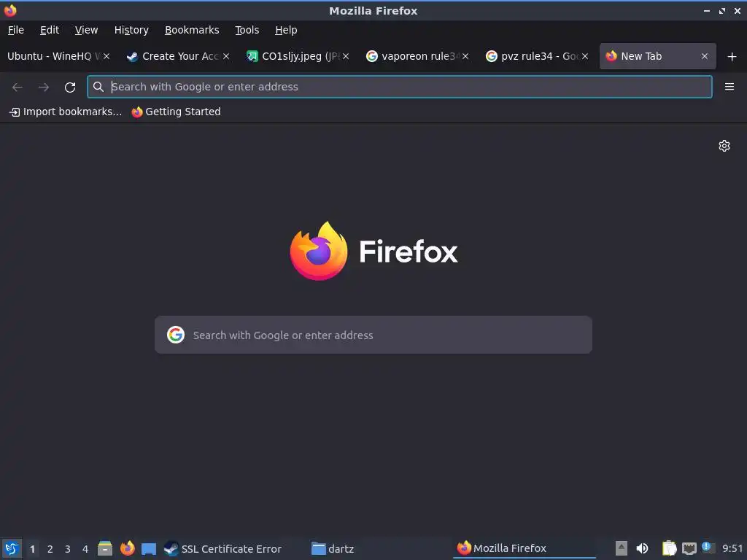Click Import bookmarks in bookmarks toolbar

pyautogui.click(x=66, y=112)
